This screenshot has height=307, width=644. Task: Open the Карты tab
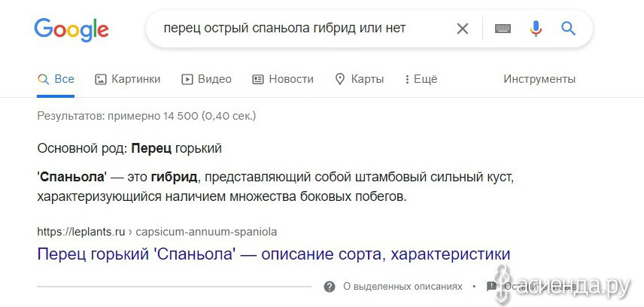[x=360, y=79]
